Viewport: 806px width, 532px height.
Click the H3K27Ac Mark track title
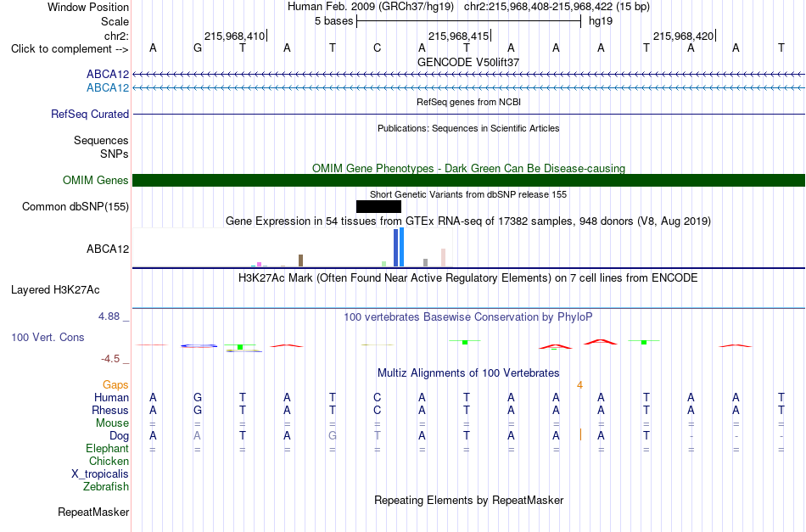[468, 278]
